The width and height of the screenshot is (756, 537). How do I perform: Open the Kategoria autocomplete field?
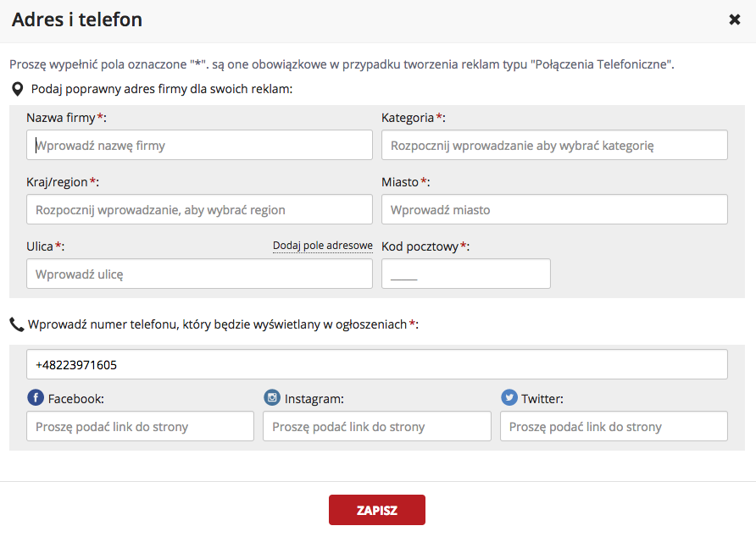[x=554, y=145]
